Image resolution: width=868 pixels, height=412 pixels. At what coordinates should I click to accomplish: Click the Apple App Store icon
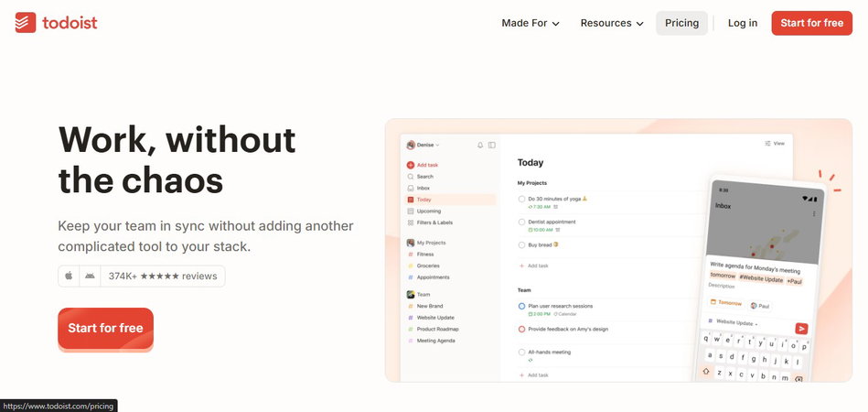(x=69, y=276)
